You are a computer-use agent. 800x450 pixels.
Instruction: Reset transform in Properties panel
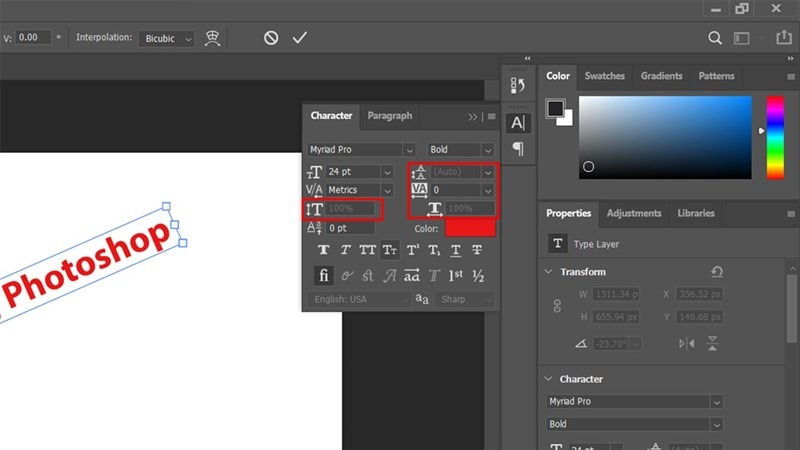(x=717, y=272)
